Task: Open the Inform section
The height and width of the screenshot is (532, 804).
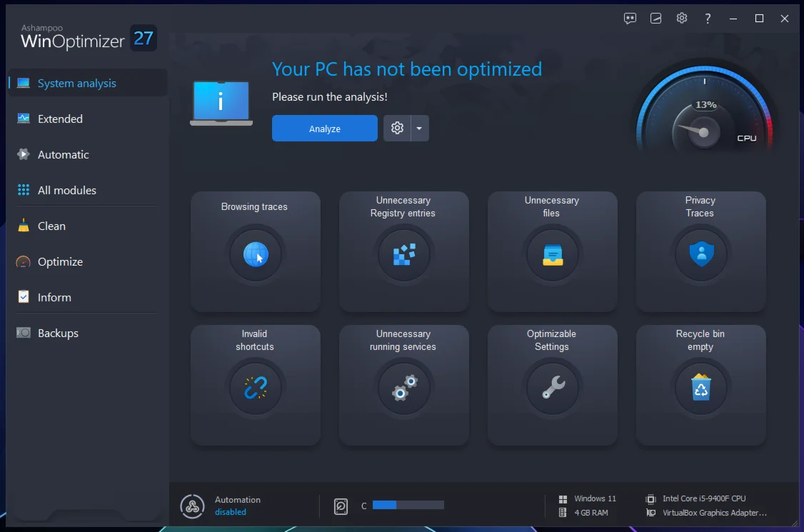Action: [x=88, y=297]
